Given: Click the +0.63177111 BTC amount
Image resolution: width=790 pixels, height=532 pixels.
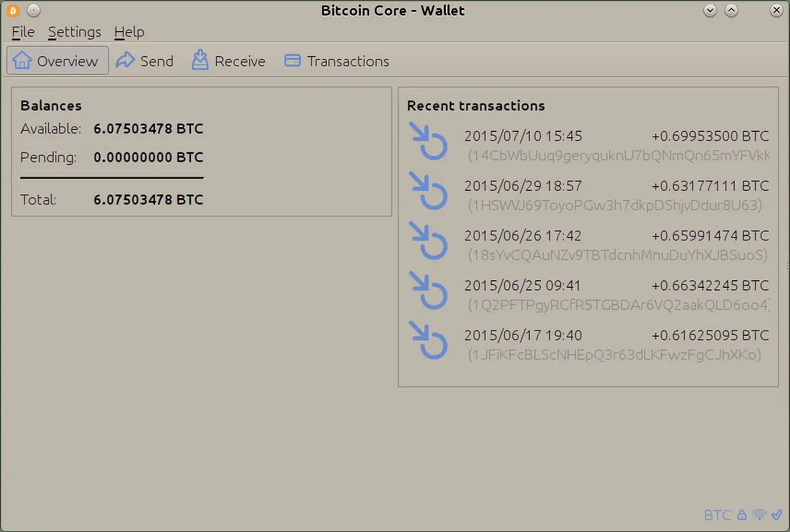Looking at the screenshot, I should coord(710,186).
